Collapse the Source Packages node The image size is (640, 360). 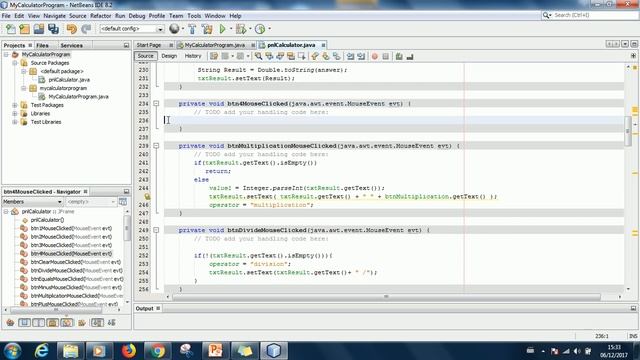coord(15,63)
